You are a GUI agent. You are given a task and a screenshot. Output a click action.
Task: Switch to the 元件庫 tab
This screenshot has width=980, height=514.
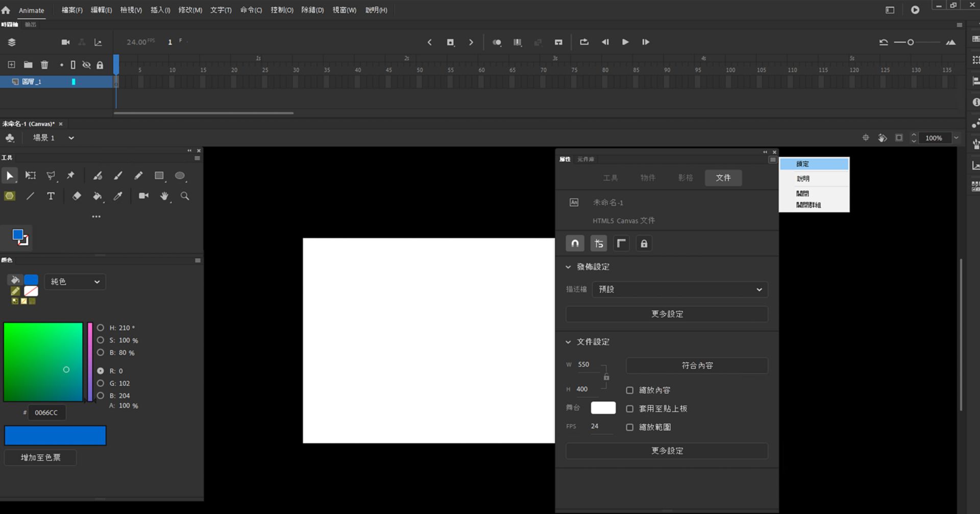(x=585, y=159)
